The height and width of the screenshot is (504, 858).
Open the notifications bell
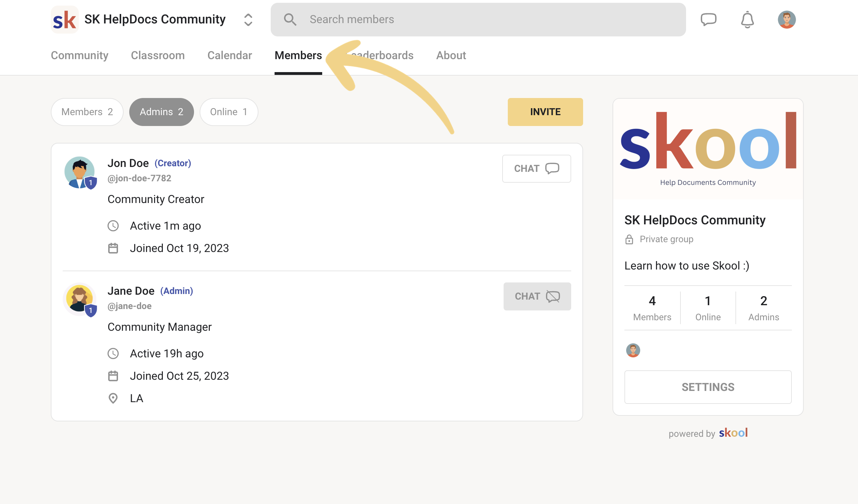tap(747, 20)
